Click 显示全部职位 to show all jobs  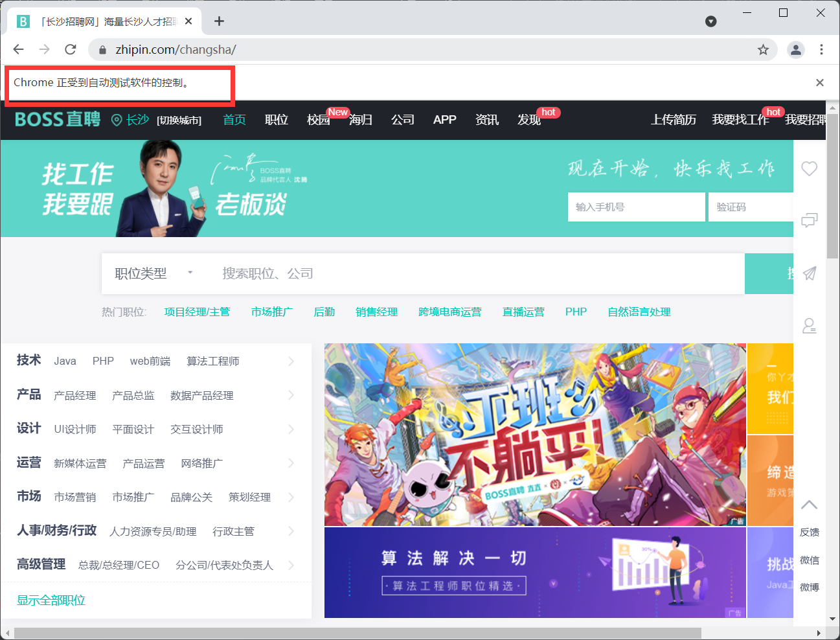50,600
